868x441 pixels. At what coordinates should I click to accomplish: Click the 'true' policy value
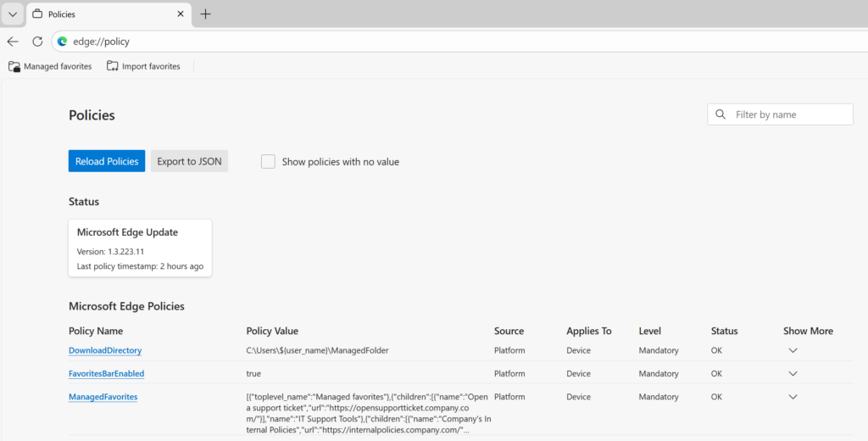coord(253,373)
